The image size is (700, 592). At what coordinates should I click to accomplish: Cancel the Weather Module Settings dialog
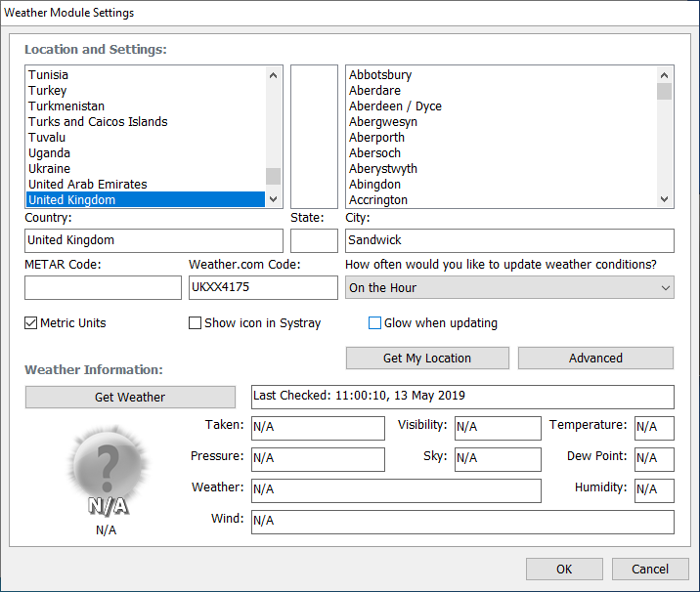pos(650,570)
